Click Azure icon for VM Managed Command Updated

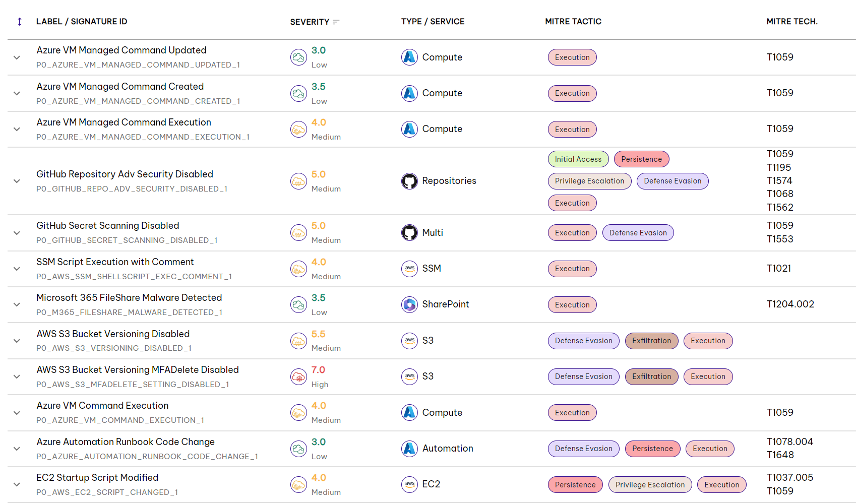tap(409, 57)
